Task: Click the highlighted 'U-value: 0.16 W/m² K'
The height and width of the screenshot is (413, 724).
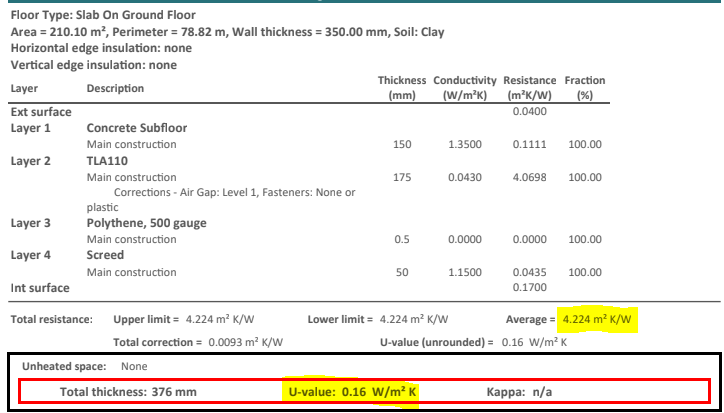Action: coord(353,392)
